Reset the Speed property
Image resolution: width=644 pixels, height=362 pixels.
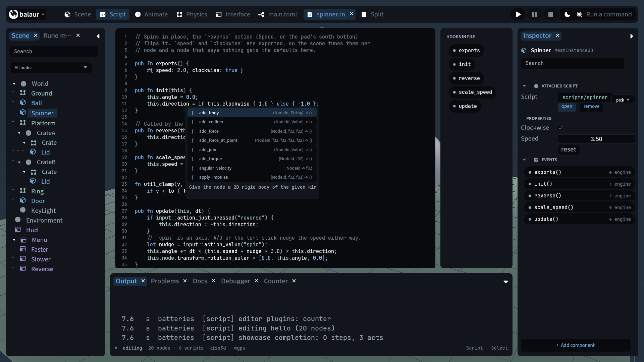pos(569,149)
